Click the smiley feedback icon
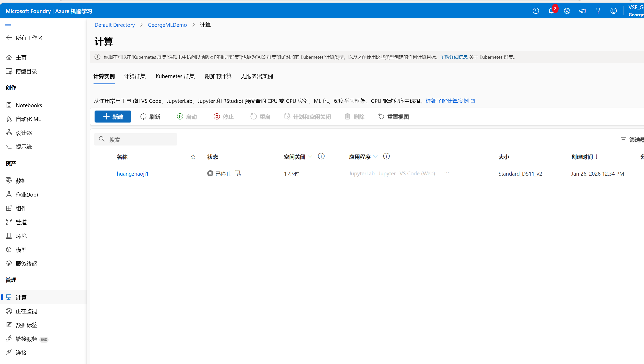This screenshot has height=364, width=644. click(613, 11)
